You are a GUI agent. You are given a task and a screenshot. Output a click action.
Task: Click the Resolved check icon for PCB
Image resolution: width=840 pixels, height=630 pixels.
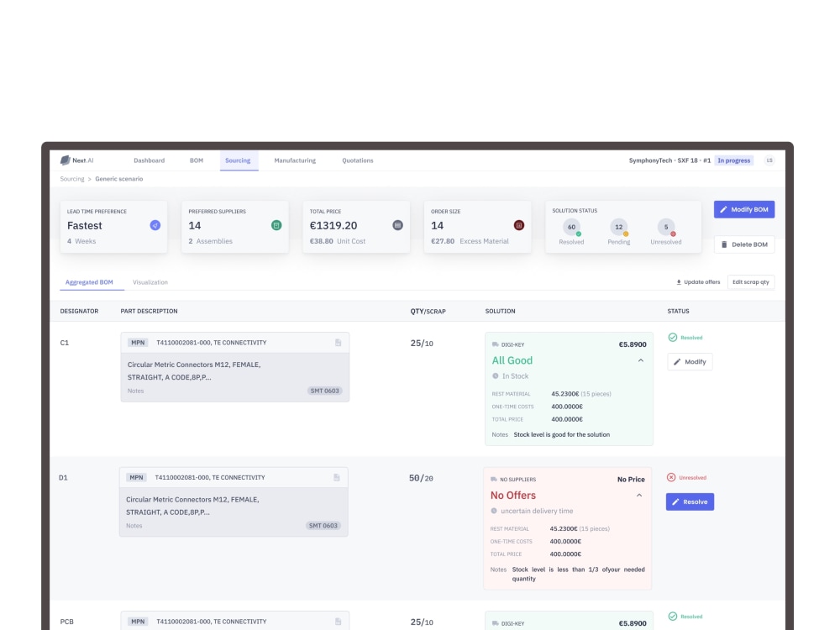(673, 617)
